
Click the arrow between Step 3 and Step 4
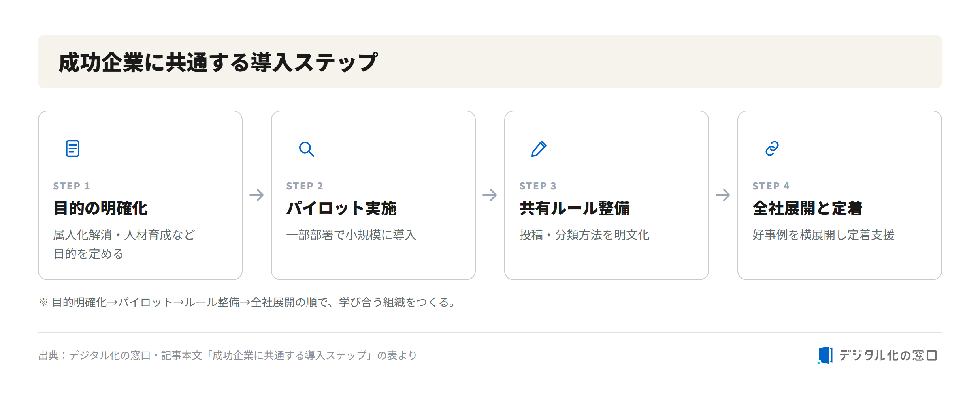pos(723,195)
